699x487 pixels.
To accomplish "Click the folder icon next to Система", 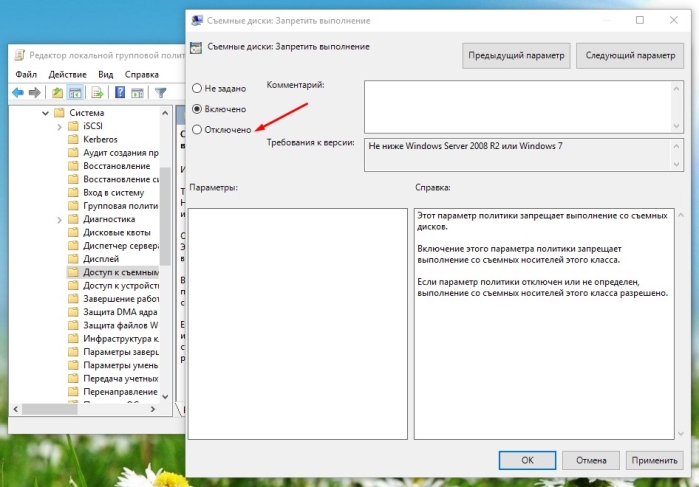I will 59,112.
